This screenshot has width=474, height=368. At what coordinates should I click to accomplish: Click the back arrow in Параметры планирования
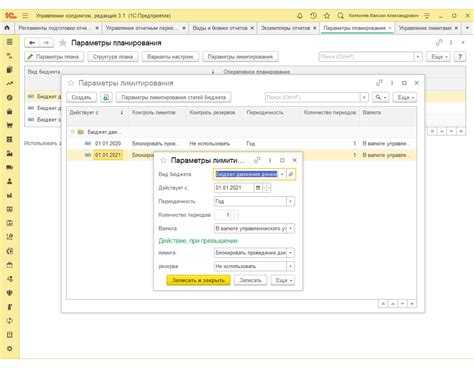click(x=32, y=43)
